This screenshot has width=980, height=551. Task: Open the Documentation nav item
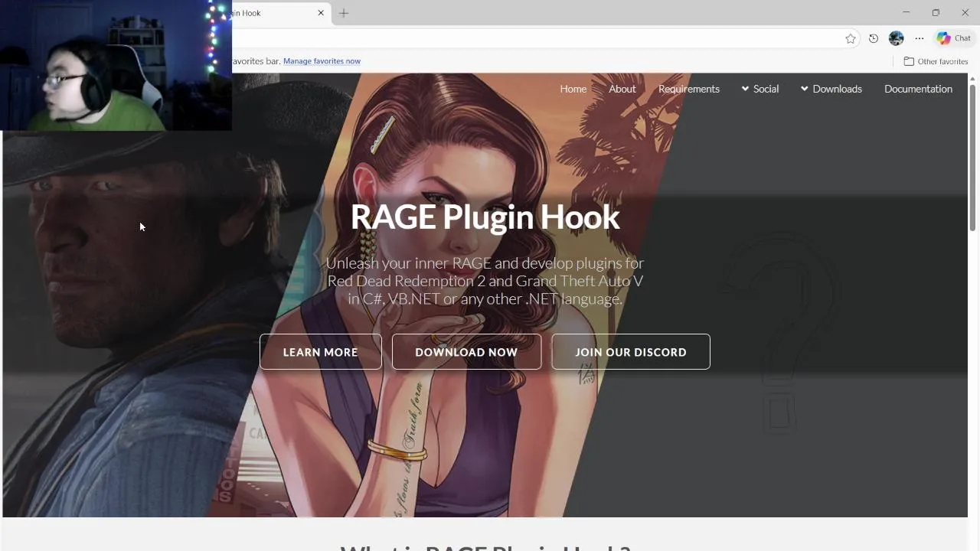pos(918,89)
